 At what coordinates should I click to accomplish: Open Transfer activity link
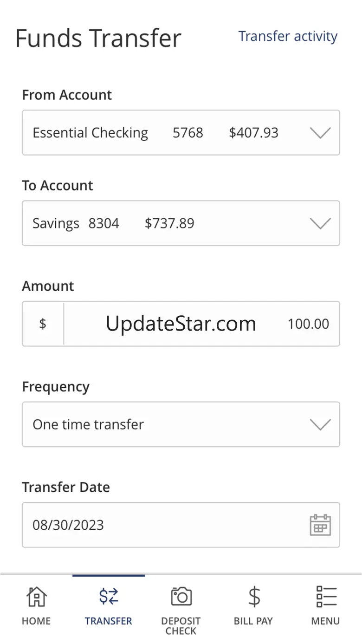(x=288, y=36)
